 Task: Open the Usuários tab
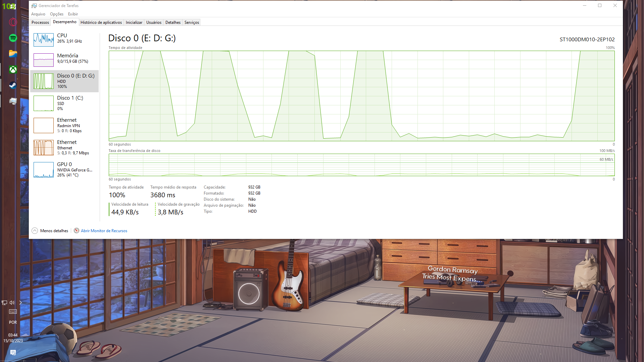(154, 22)
